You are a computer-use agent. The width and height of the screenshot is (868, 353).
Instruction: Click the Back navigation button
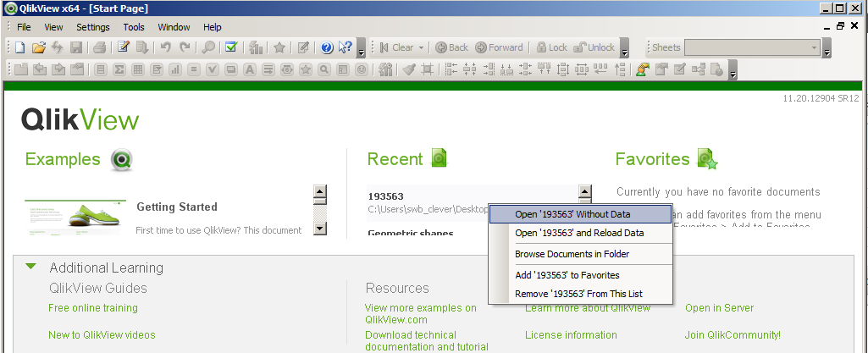(x=451, y=47)
